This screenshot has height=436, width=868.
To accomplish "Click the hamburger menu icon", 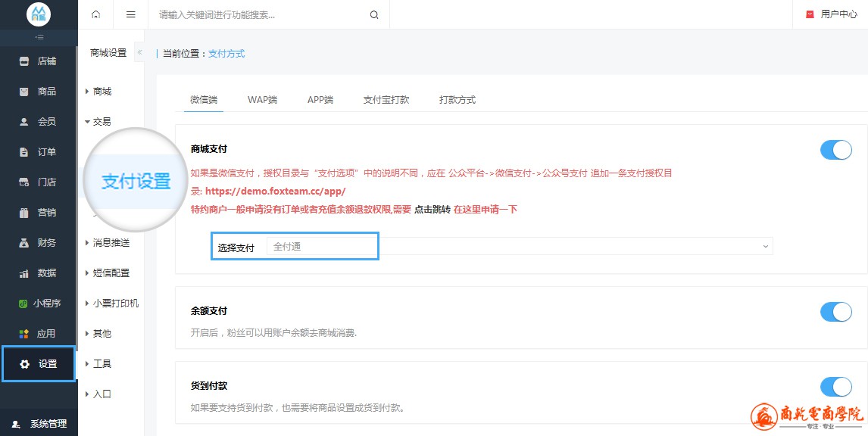I will tap(130, 14).
